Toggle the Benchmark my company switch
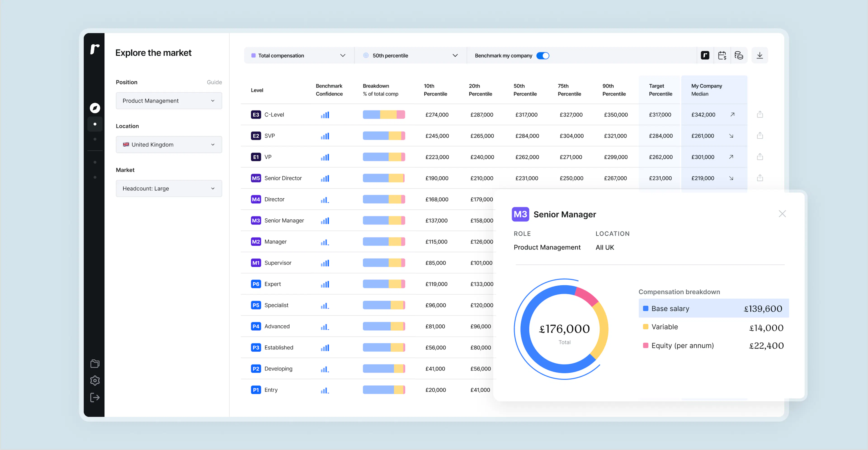The width and height of the screenshot is (868, 450). tap(542, 56)
